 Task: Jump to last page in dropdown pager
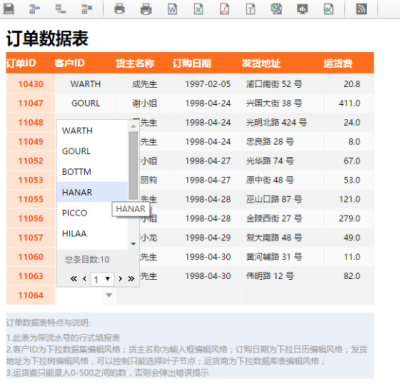(131, 279)
